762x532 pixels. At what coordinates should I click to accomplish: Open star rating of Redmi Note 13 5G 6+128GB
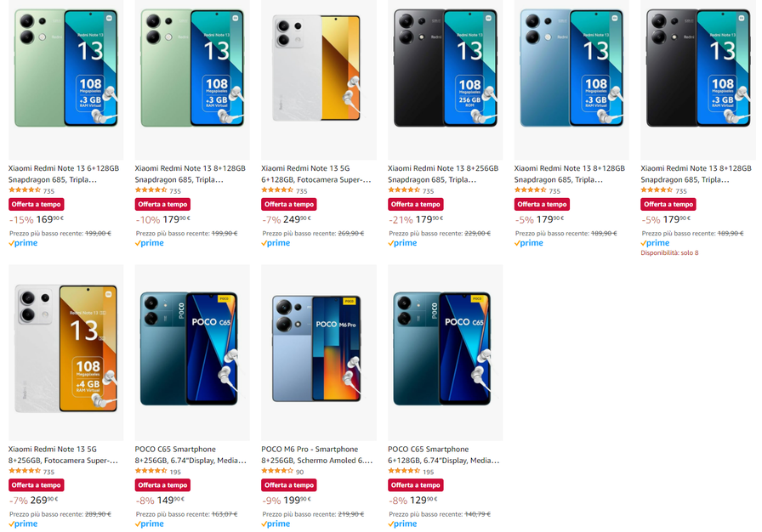(x=276, y=190)
